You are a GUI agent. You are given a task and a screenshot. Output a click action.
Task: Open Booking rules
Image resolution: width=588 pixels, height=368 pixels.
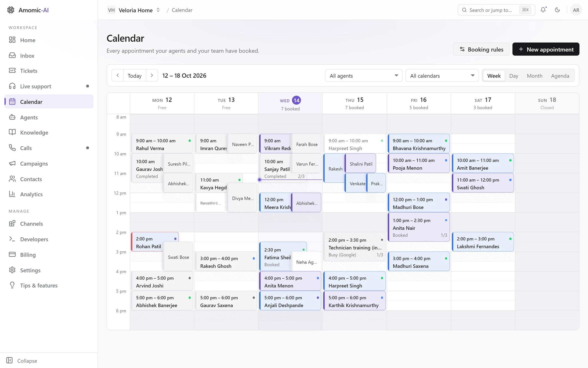tap(481, 49)
